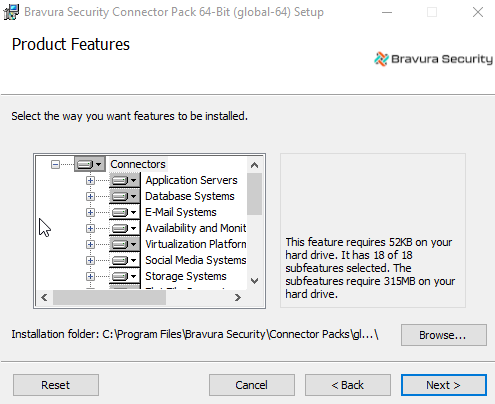Browse for installation folder

(444, 335)
